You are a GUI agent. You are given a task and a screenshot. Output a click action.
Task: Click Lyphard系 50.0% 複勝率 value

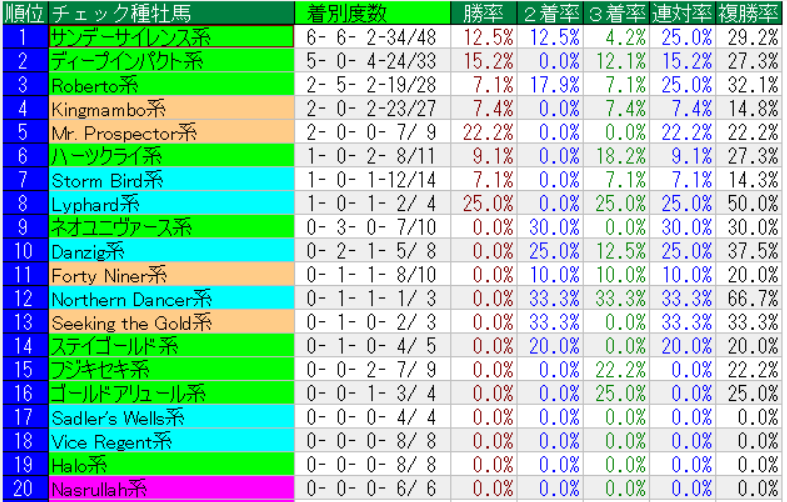click(x=752, y=203)
